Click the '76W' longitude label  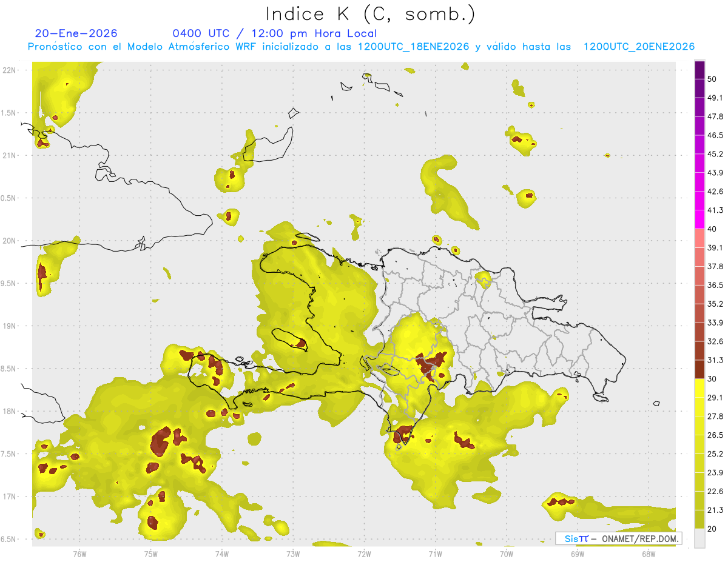point(79,553)
